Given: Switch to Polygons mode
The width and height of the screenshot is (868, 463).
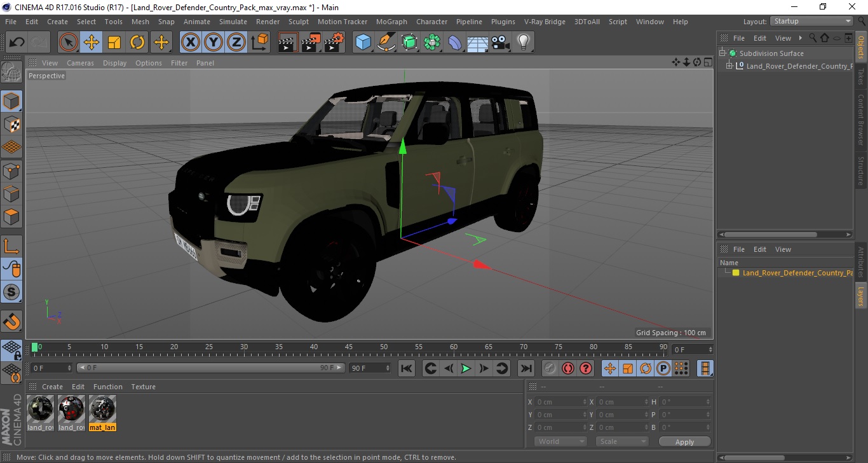Looking at the screenshot, I should [x=11, y=217].
